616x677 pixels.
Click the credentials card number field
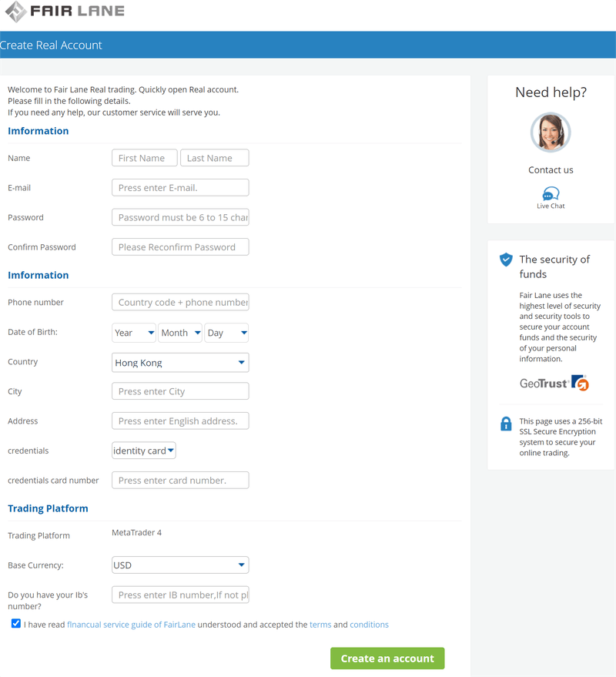click(180, 480)
